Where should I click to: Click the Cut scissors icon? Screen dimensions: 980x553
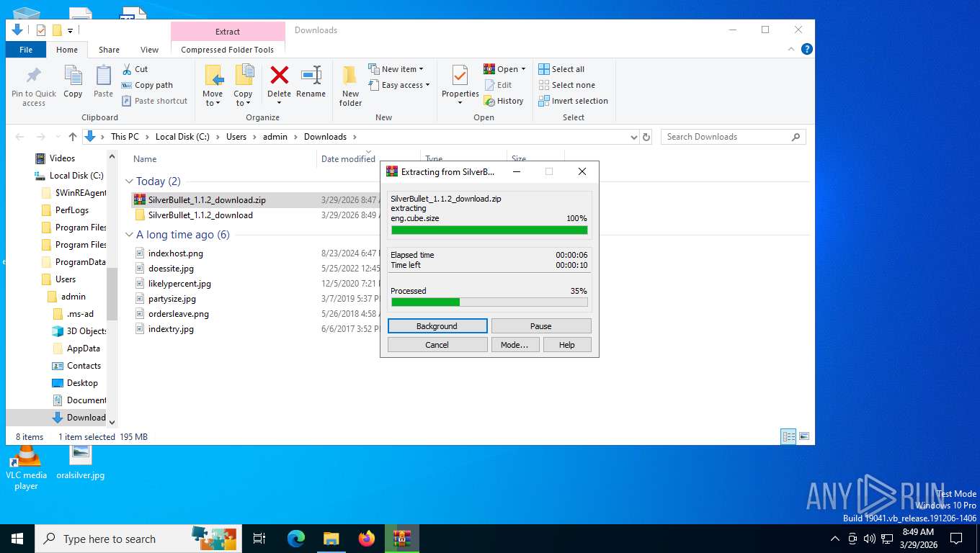pyautogui.click(x=127, y=69)
